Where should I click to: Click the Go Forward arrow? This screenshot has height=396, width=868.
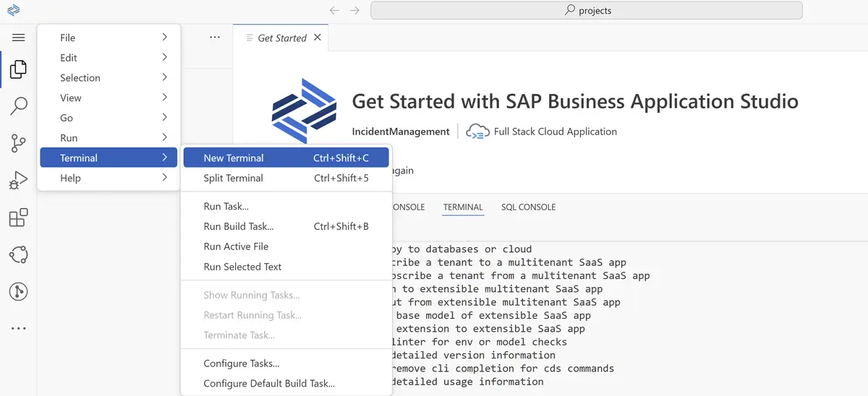(x=354, y=10)
